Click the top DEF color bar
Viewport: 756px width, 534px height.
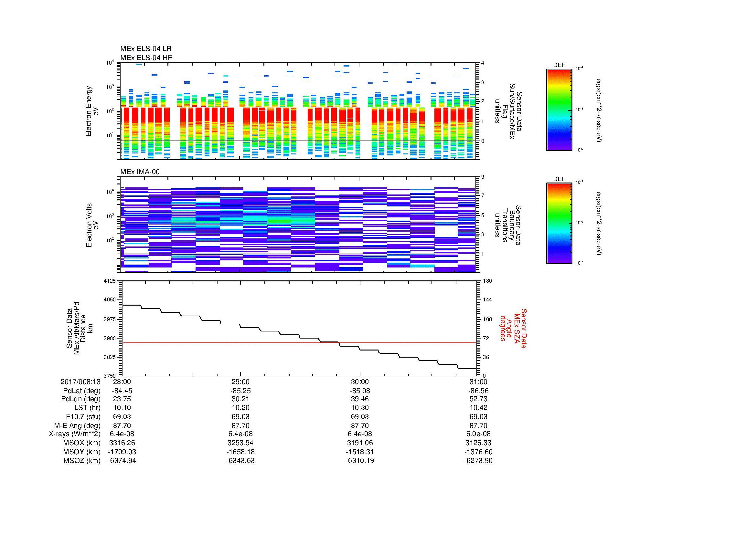[559, 110]
